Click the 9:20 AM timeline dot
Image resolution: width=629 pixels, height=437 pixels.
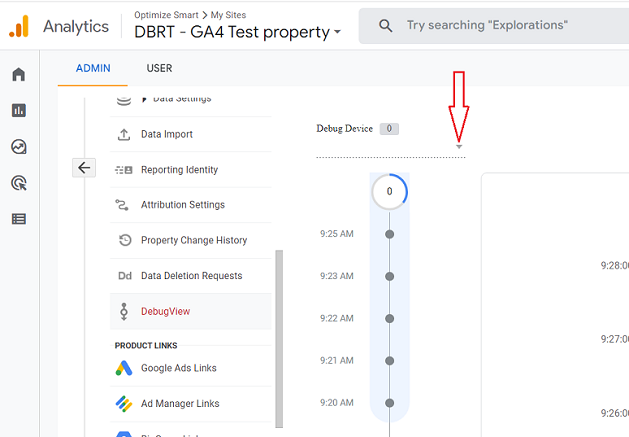coord(390,403)
